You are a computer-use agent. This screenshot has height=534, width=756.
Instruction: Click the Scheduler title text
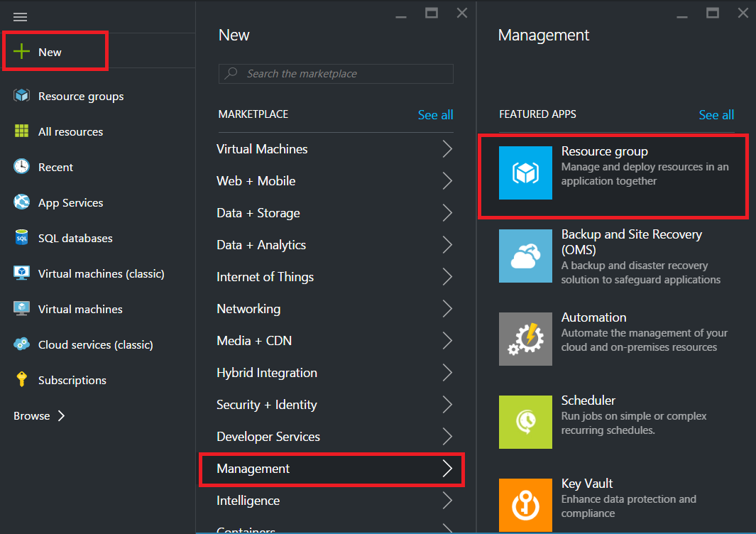point(588,400)
